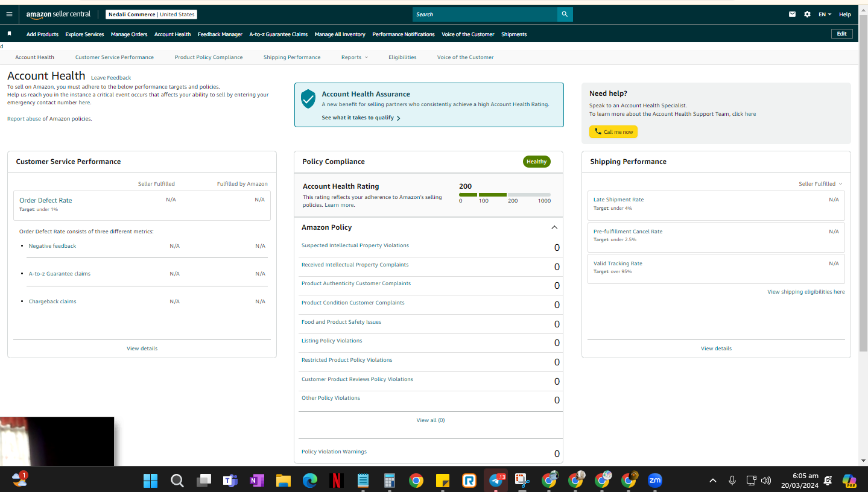Screen dimensions: 868x492
Task: Click the Learn more link under Account Health Rating
Action: 340,205
